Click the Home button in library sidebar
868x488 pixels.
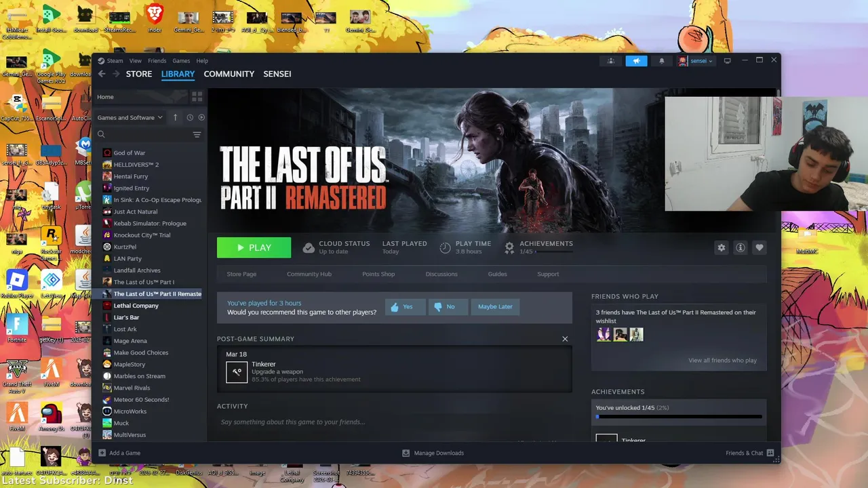click(141, 97)
